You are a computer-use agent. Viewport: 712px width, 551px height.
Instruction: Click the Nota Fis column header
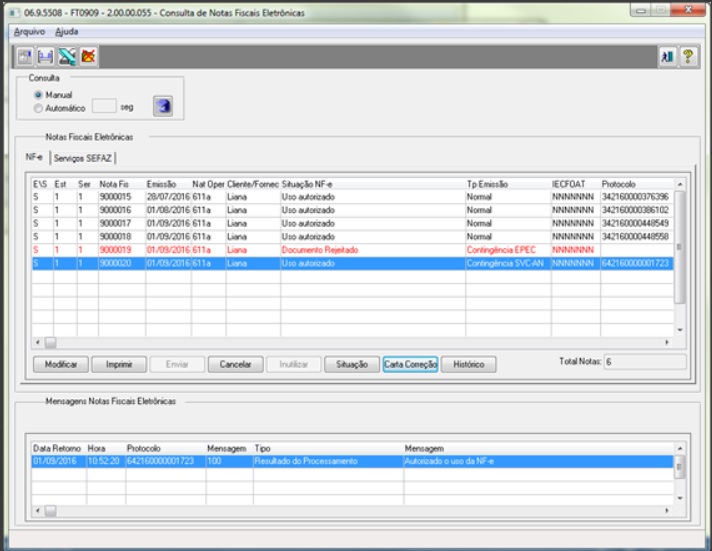[x=122, y=184]
